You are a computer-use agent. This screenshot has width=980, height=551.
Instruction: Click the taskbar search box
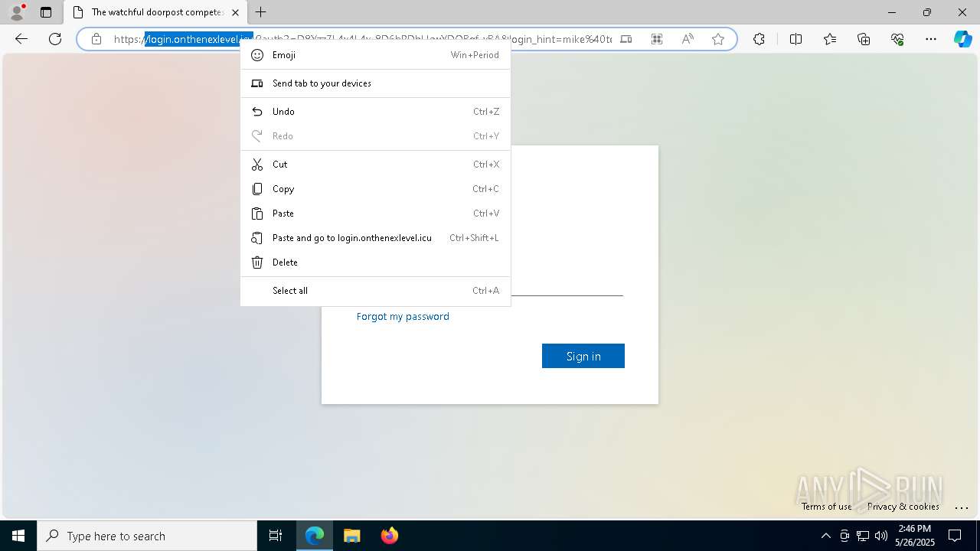click(x=147, y=536)
